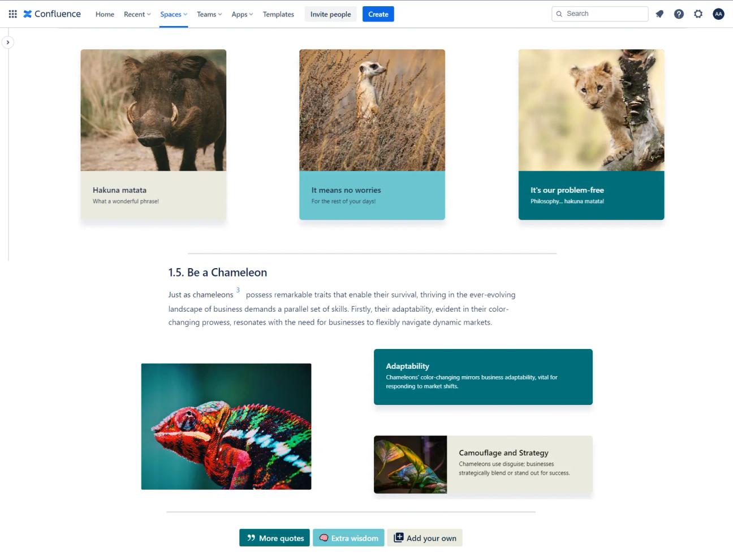Open the Apps dropdown menu

coord(242,14)
